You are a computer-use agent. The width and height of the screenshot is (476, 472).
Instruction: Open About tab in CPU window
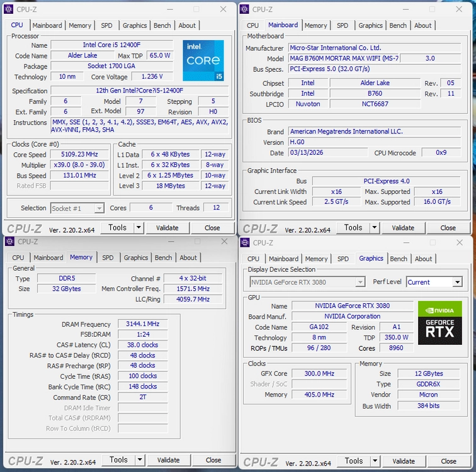tap(187, 25)
